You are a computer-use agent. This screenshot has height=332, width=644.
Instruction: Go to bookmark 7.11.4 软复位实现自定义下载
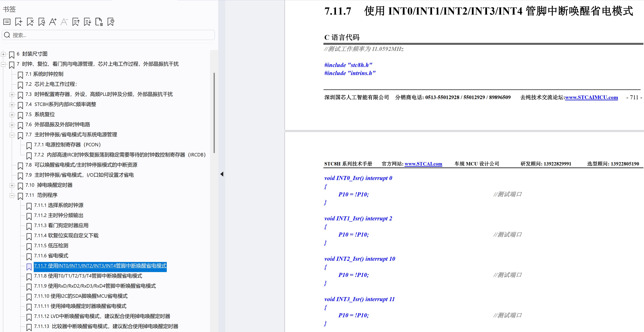tap(66, 236)
